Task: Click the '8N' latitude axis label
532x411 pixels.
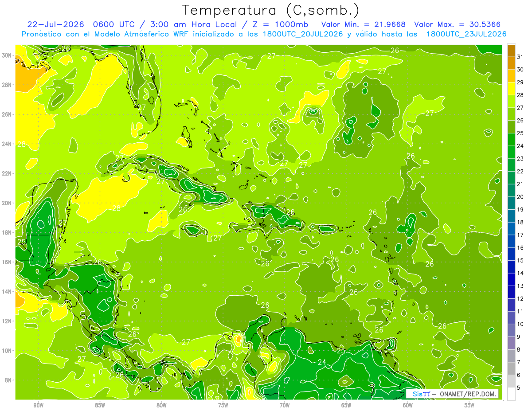Action: click(x=9, y=380)
